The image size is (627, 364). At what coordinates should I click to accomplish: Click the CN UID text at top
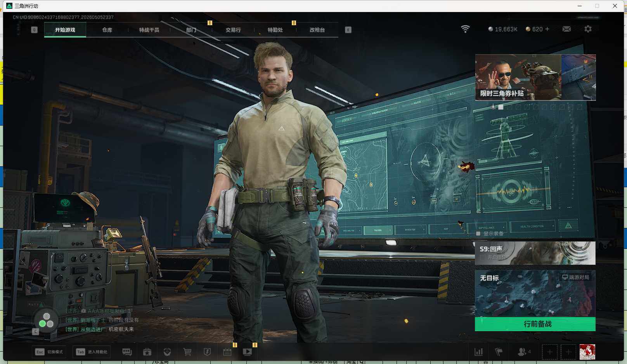63,17
